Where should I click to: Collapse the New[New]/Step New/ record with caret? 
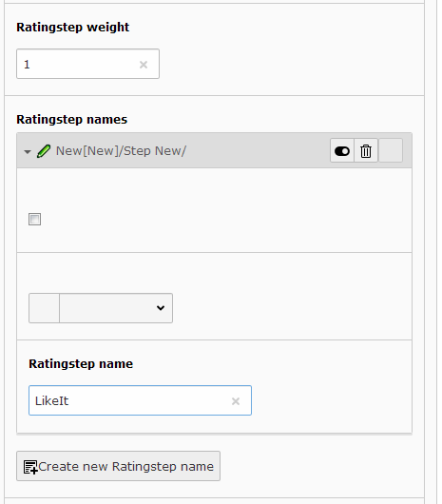coord(28,151)
